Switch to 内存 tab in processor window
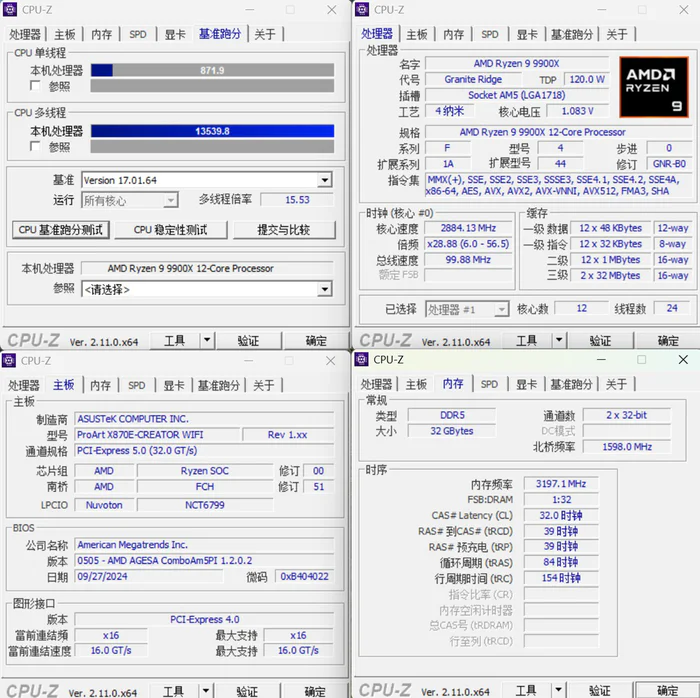Screen dimensions: 700x698 click(454, 34)
